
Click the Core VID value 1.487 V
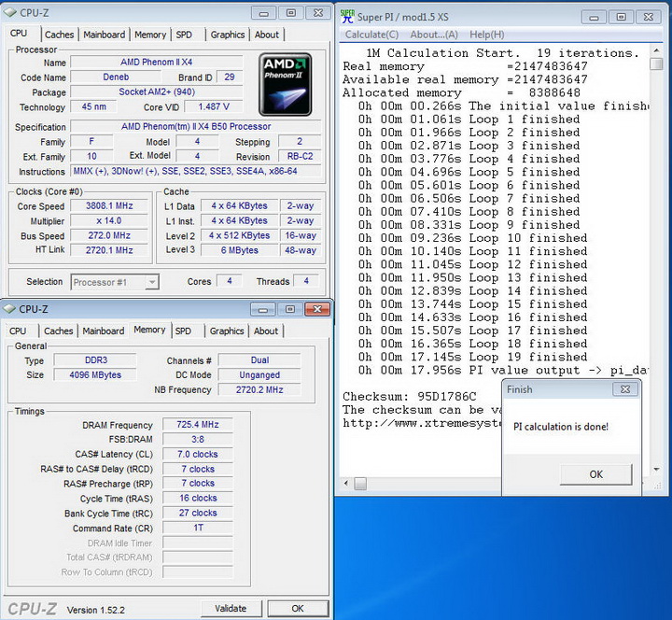pos(214,106)
